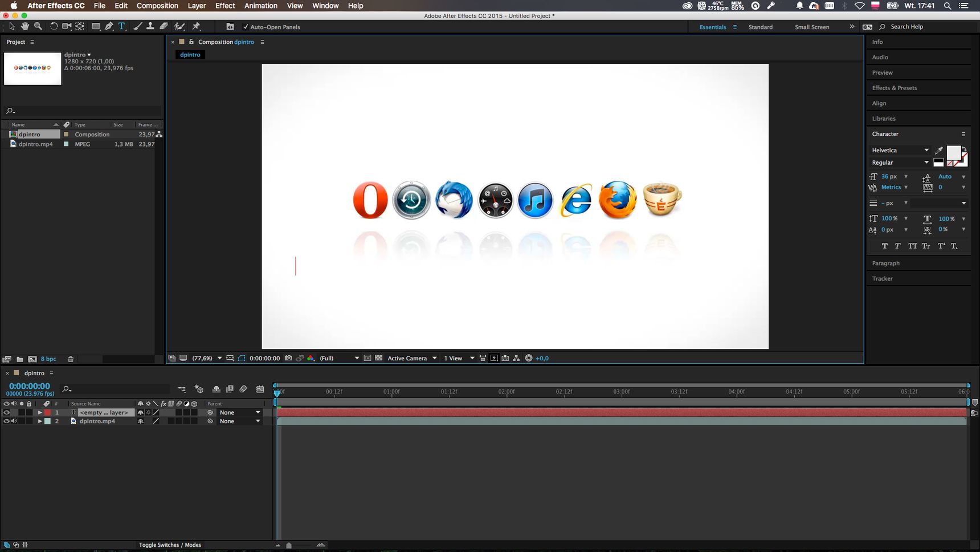This screenshot has width=980, height=552.
Task: Select the Pen tool
Action: [x=108, y=26]
